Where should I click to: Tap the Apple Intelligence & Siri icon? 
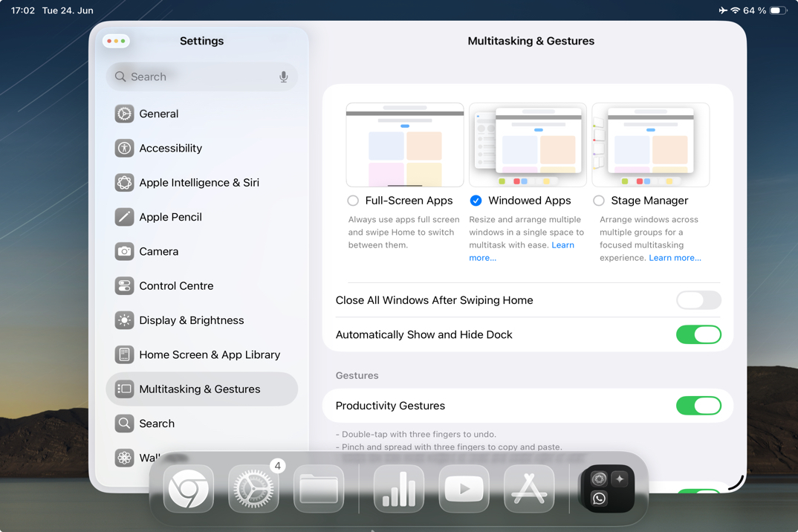point(124,182)
